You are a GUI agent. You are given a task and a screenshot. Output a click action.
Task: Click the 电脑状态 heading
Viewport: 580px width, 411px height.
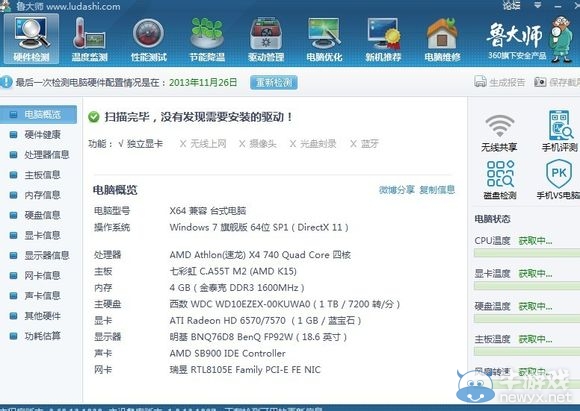[x=492, y=219]
